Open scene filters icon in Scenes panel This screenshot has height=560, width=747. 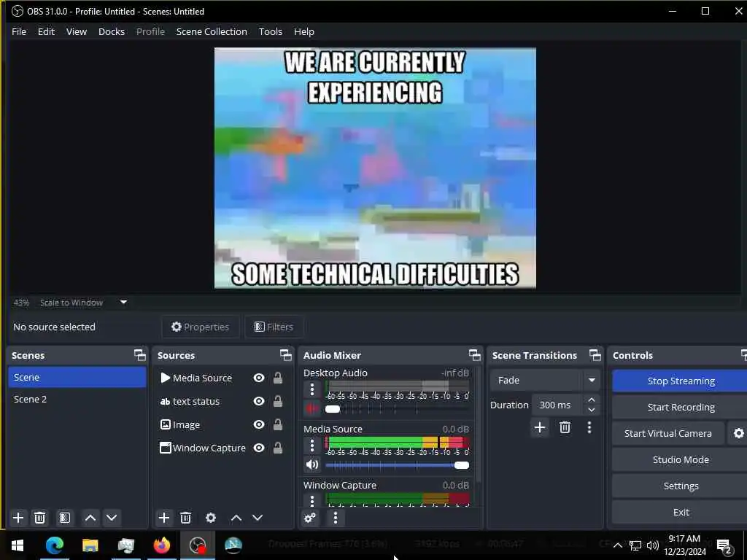point(65,518)
